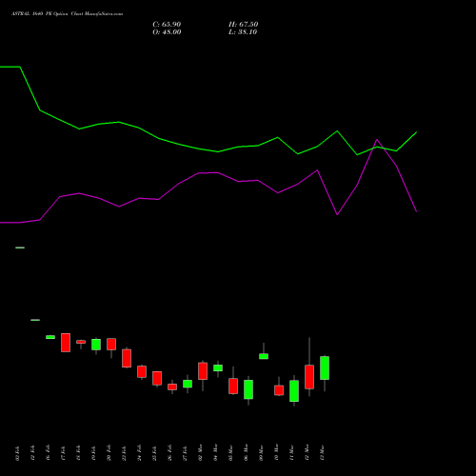Click the green candle above 19 Feb
Viewport: 476px width, 476px height.
point(96,345)
